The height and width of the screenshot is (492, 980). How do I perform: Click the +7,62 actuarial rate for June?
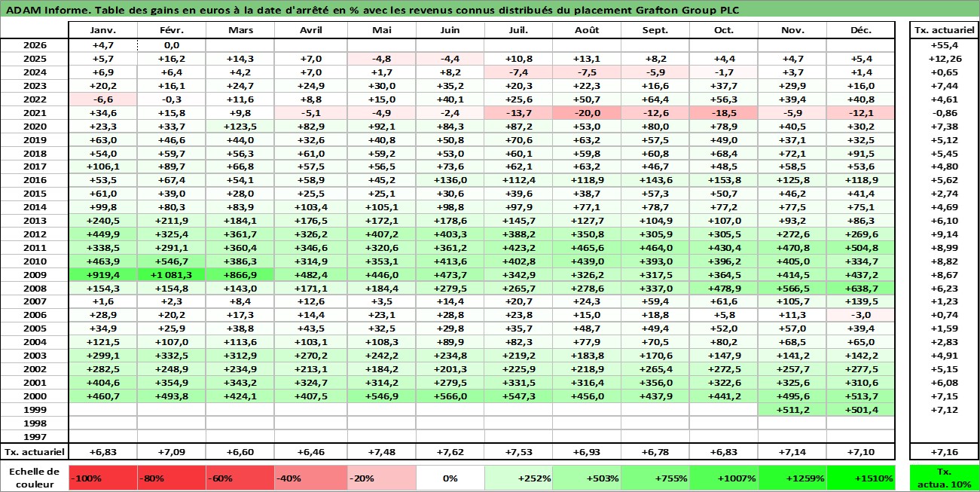click(x=450, y=452)
